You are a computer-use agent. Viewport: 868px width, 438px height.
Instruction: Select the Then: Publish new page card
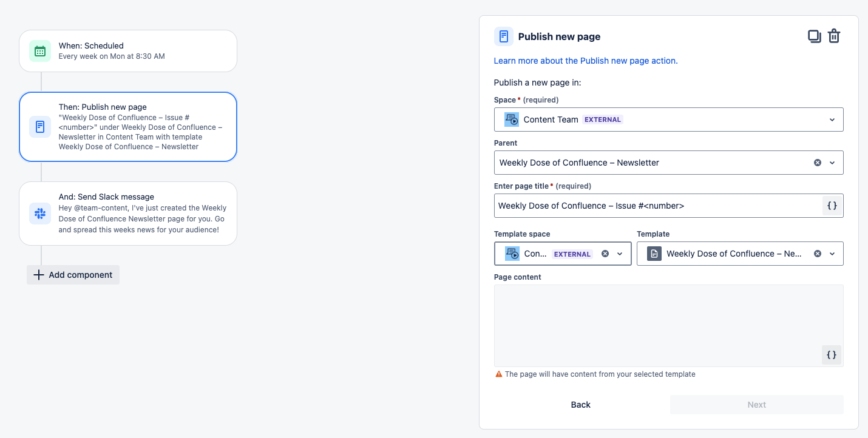click(x=128, y=127)
